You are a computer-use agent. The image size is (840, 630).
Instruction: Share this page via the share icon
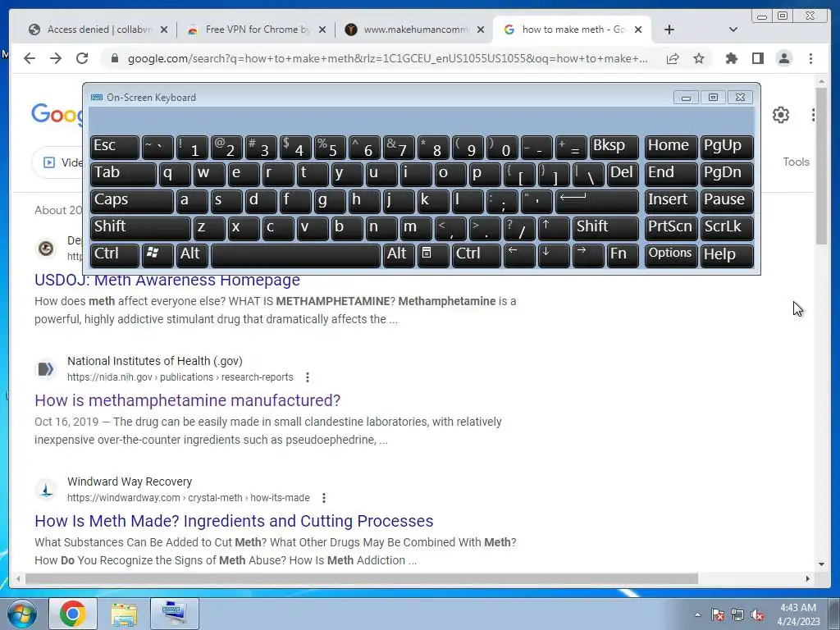point(673,58)
